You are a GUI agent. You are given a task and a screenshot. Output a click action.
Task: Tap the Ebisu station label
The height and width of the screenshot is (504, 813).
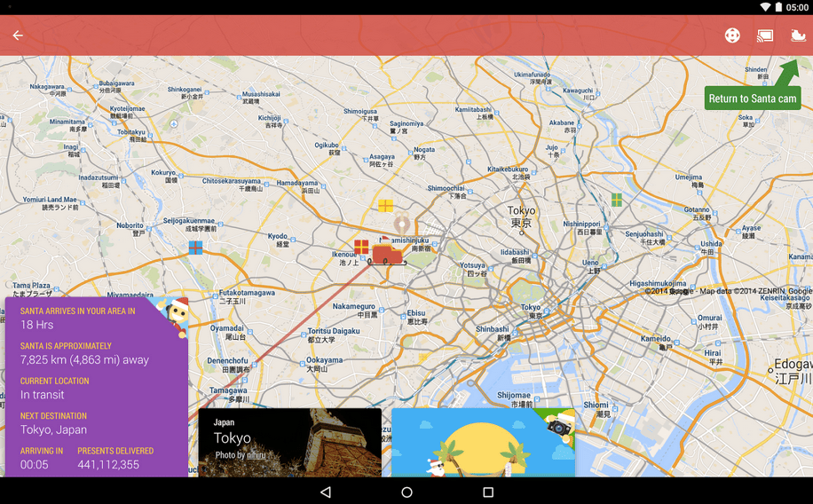[417, 317]
